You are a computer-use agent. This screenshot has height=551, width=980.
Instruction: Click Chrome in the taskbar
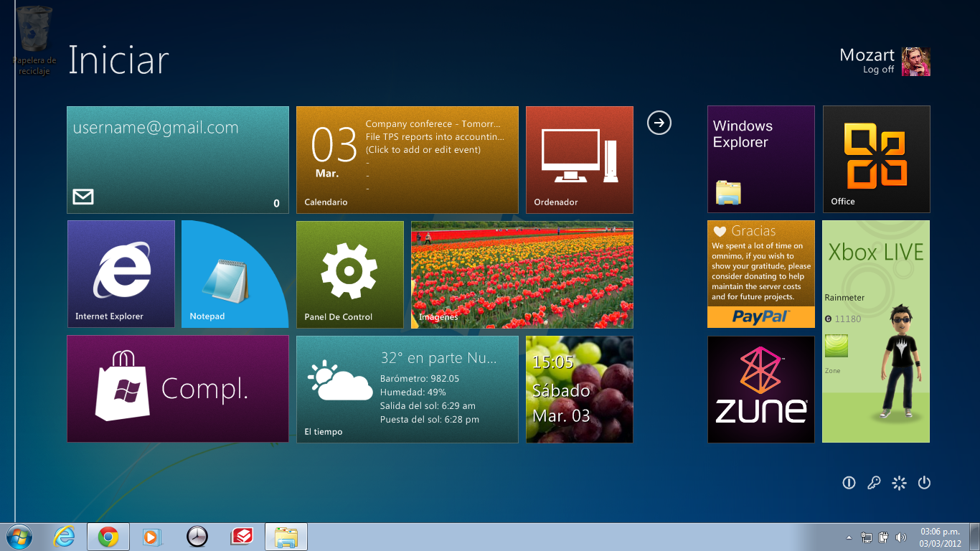tap(108, 537)
